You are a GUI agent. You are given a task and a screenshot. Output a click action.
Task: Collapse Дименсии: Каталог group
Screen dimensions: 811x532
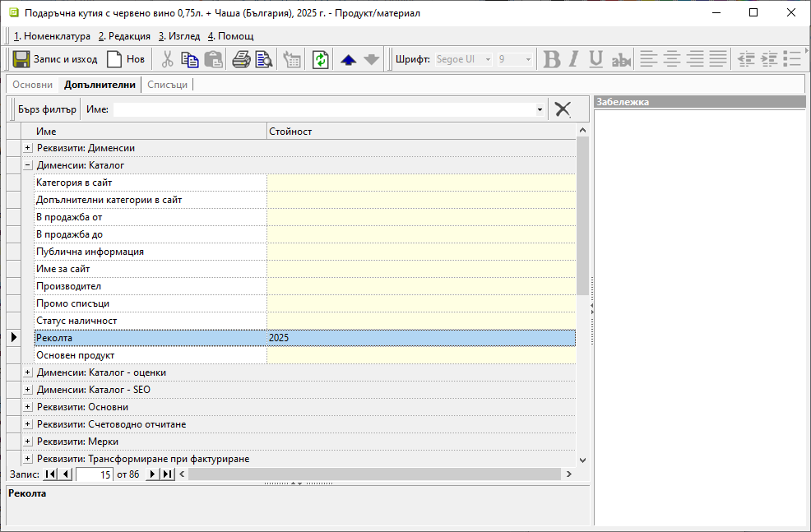pos(28,165)
